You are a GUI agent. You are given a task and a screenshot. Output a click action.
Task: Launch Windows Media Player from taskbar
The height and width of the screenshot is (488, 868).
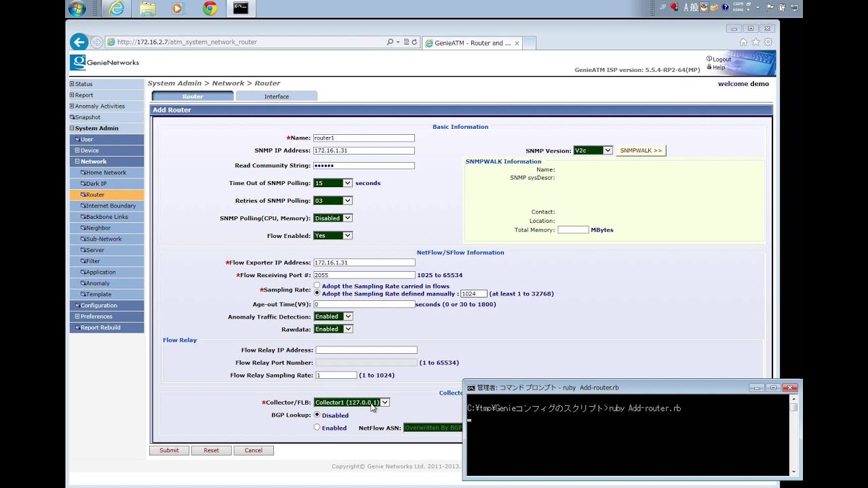(178, 8)
